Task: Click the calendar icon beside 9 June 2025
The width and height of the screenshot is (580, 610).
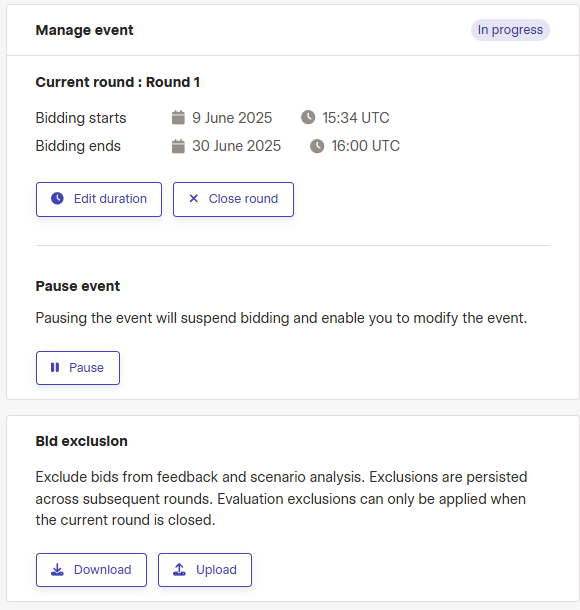Action: pyautogui.click(x=178, y=117)
